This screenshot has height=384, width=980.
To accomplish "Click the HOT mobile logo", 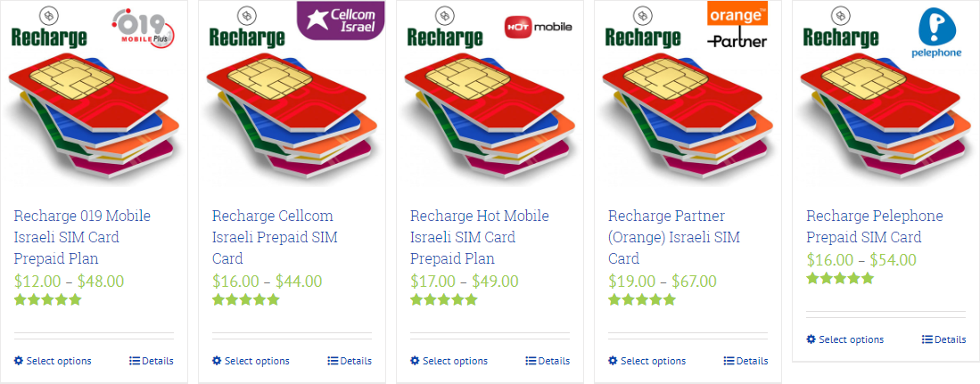I will click(538, 27).
